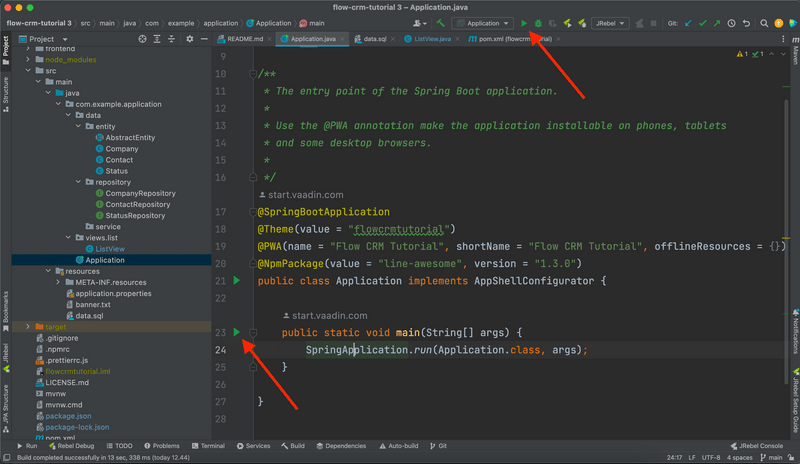800x464 pixels.
Task: Hide the Project panel with minus icon
Action: (x=204, y=39)
